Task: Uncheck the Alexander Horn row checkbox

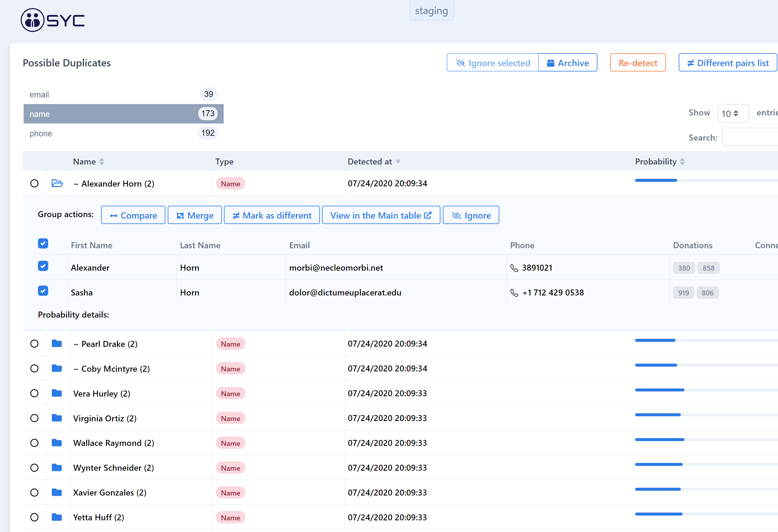Action: pyautogui.click(x=43, y=266)
